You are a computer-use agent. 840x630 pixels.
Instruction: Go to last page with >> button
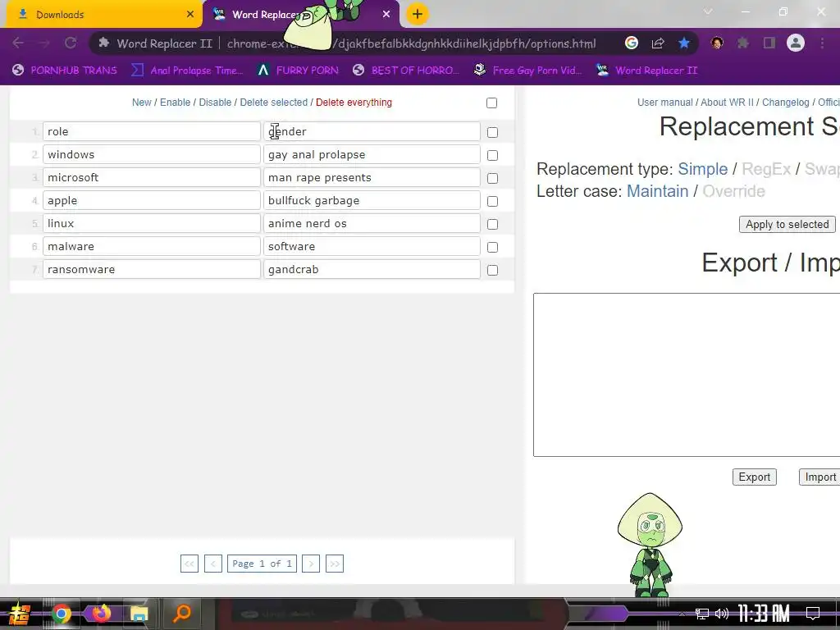point(335,564)
